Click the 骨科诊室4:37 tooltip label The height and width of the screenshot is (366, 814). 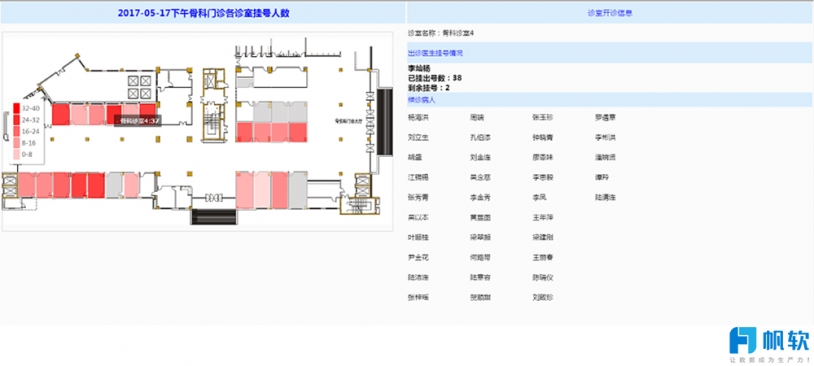pos(138,121)
